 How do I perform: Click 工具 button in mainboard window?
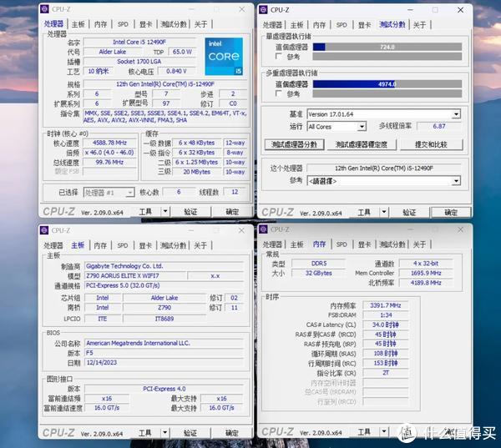(x=145, y=433)
